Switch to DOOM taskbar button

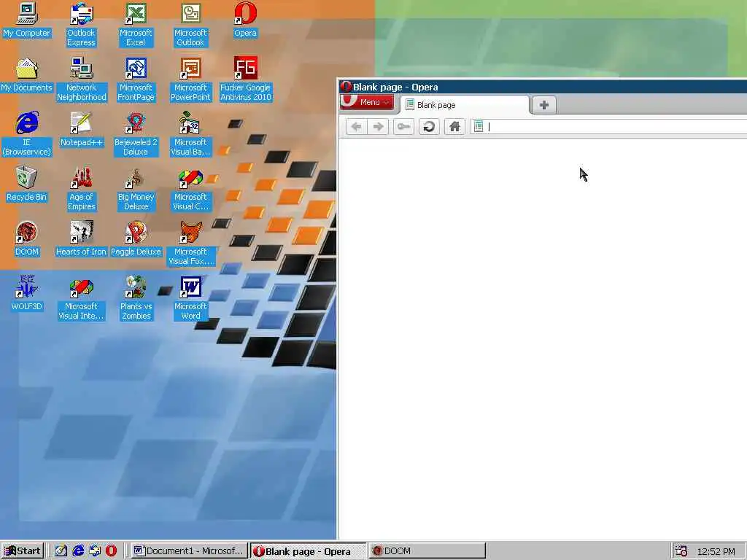427,551
